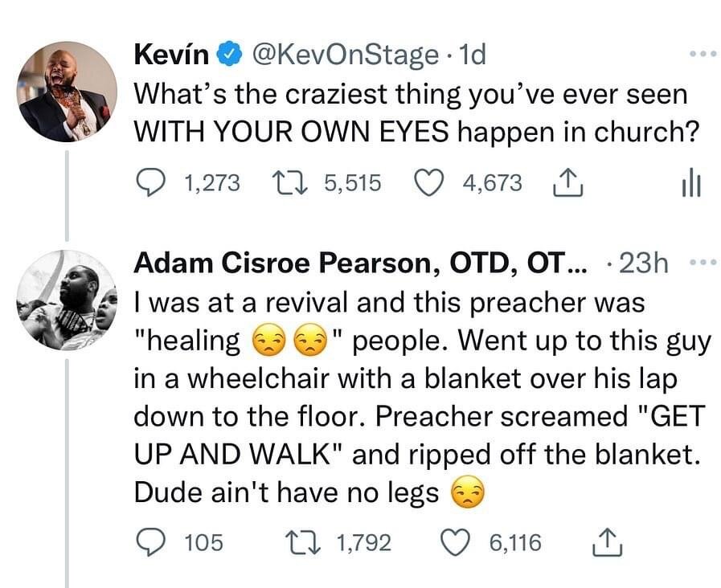Click the @KevOnStage handle
Image resolution: width=721 pixels, height=588 pixels.
coord(344,55)
